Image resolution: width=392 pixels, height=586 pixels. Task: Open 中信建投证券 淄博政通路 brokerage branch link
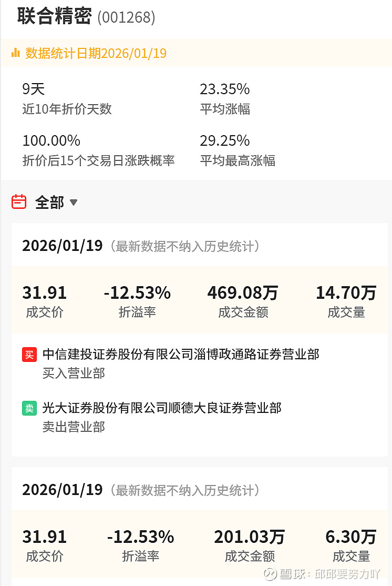pyautogui.click(x=181, y=354)
